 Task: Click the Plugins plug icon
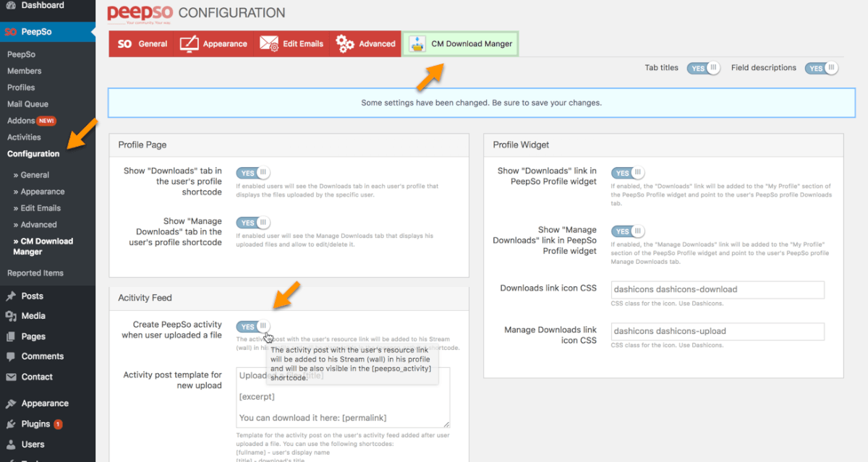click(11, 424)
